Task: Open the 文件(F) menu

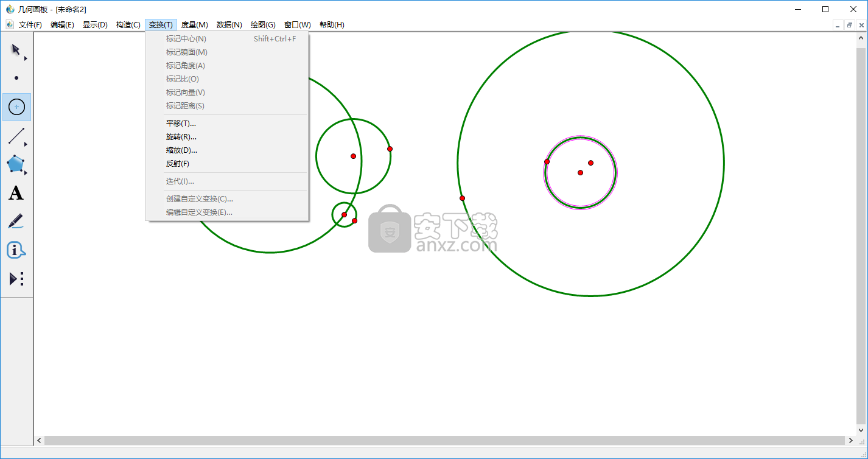Action: coord(30,25)
